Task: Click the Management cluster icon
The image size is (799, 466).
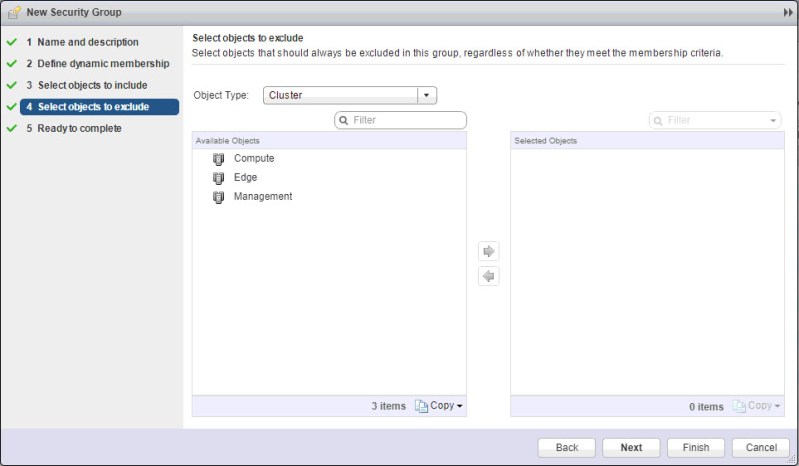Action: (x=219, y=197)
